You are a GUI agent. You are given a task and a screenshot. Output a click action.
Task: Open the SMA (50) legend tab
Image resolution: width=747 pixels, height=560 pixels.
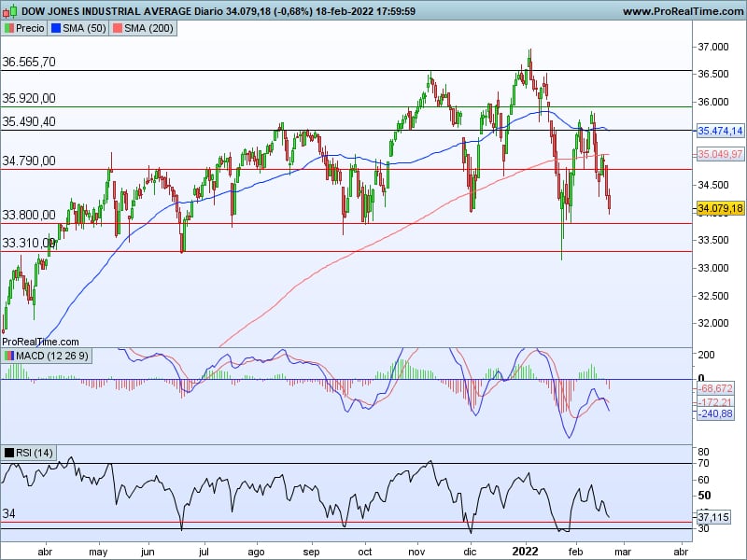click(78, 29)
